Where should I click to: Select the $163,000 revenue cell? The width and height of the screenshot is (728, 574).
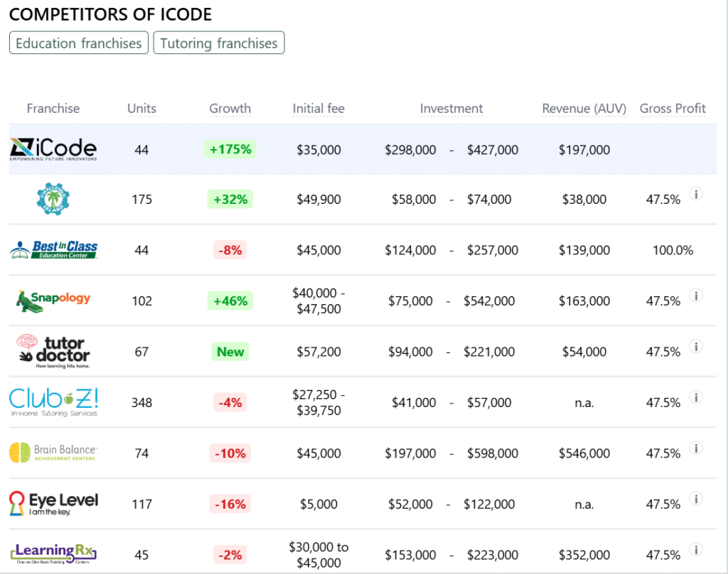[x=584, y=301]
